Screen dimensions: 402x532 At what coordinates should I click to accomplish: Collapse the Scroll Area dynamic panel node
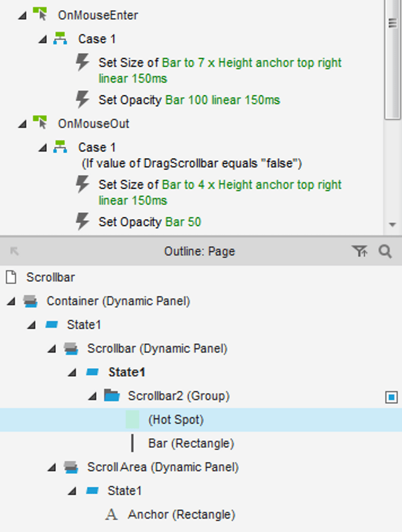click(52, 468)
